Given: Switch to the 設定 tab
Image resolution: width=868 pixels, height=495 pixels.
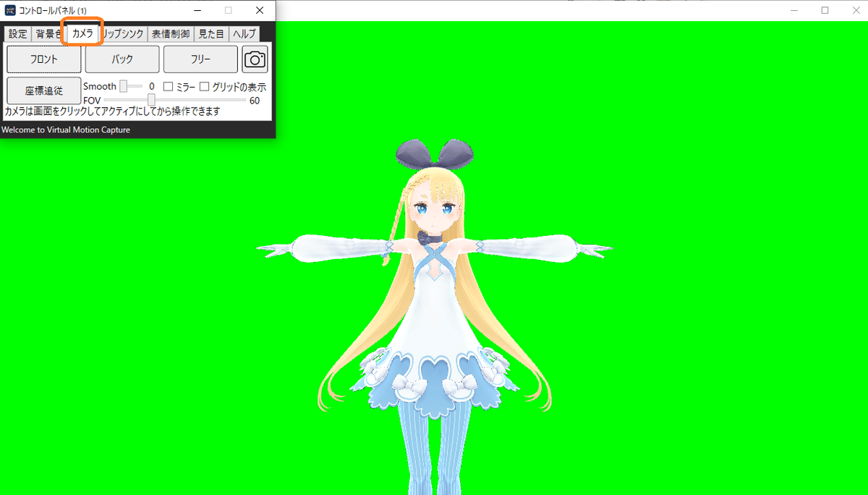Looking at the screenshot, I should (x=17, y=33).
